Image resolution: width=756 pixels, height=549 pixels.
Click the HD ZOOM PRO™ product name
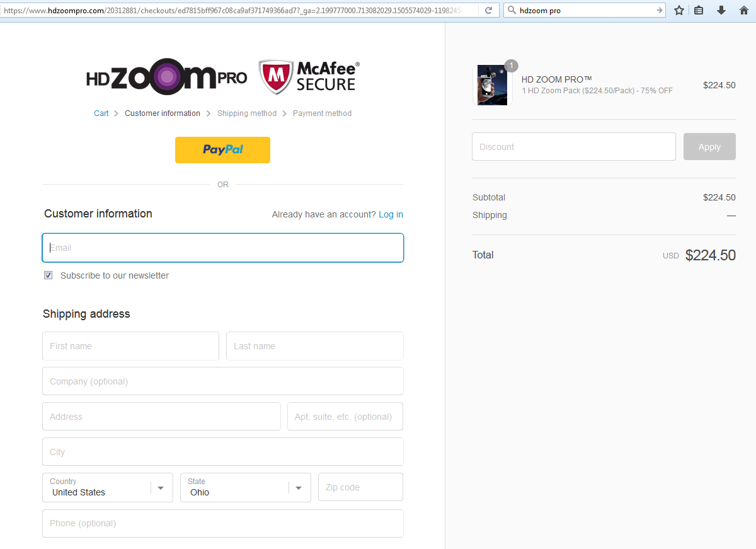tap(557, 79)
